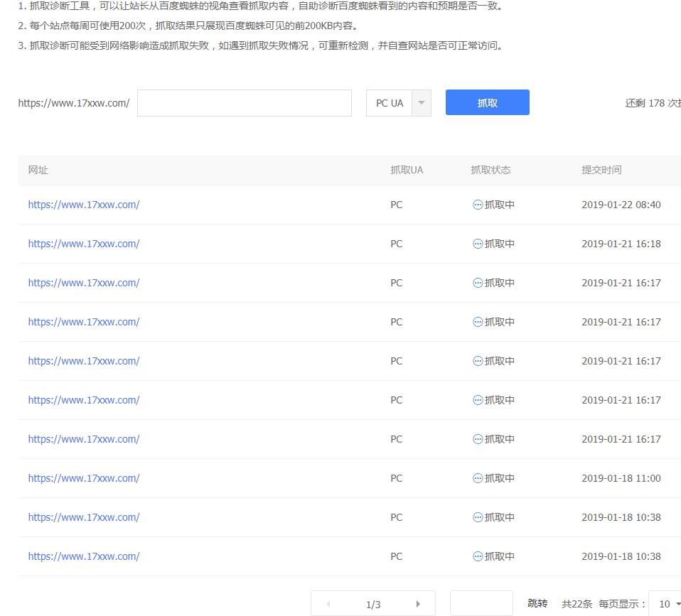Open the first https://www.17xxw.com/ link
Image resolution: width=681 pixels, height=616 pixels.
(x=83, y=204)
